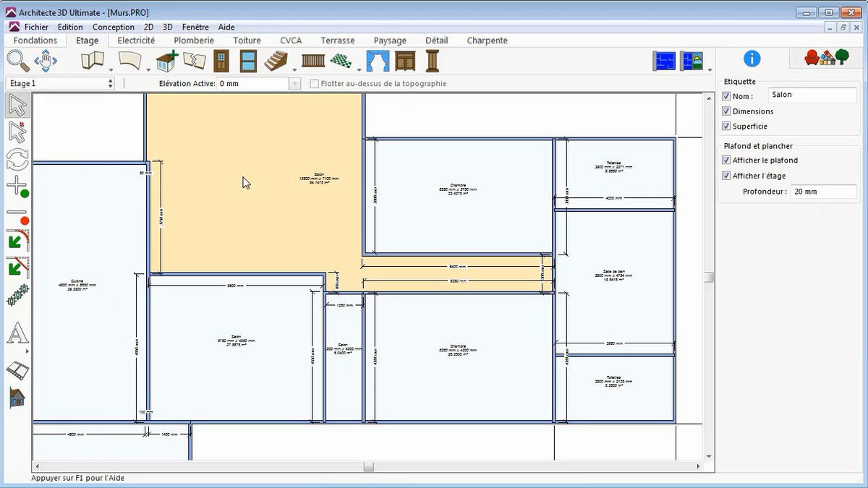Click the split plan and landscape view icon
This screenshot has width=868, height=488.
pos(692,61)
